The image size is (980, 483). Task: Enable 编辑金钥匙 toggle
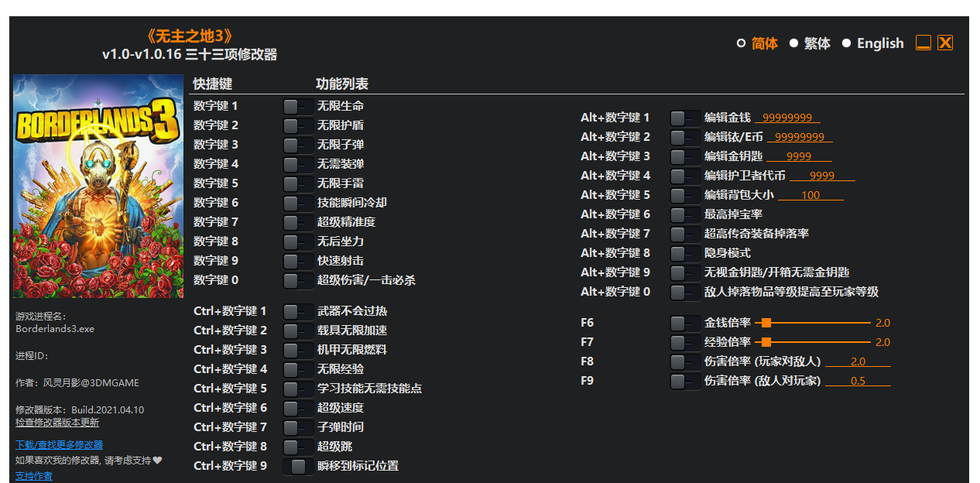tap(685, 156)
